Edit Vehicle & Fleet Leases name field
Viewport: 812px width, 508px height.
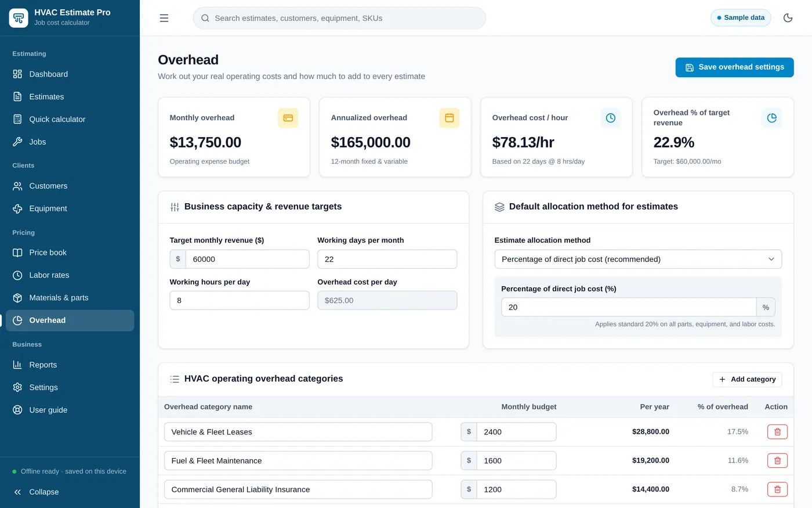tap(298, 432)
